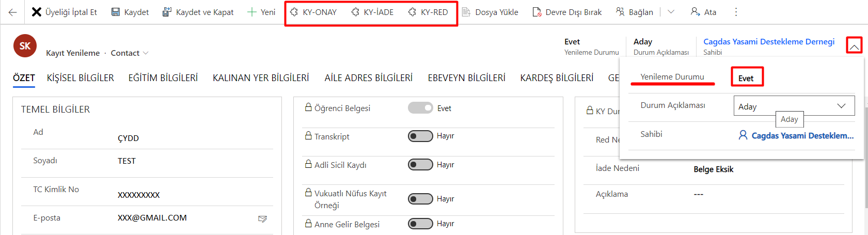
Task: Click the KY-ONAY approve button
Action: tap(313, 12)
